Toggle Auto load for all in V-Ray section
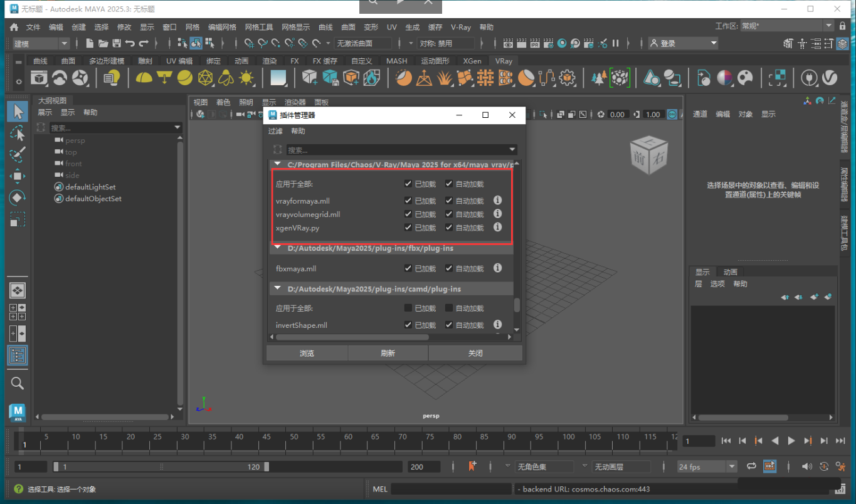The width and height of the screenshot is (856, 504). pos(449,184)
